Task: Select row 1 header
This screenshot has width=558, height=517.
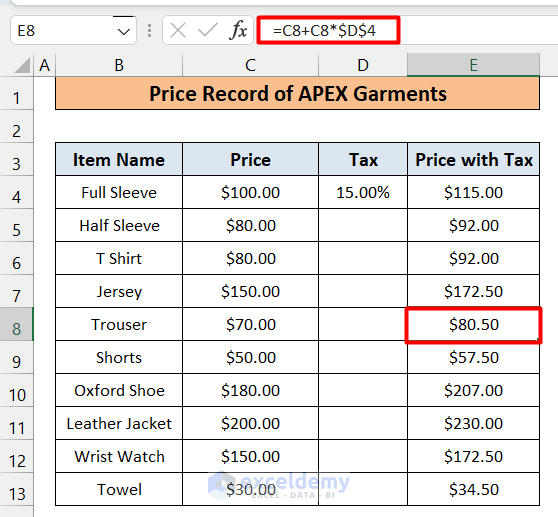Action: pyautogui.click(x=16, y=94)
